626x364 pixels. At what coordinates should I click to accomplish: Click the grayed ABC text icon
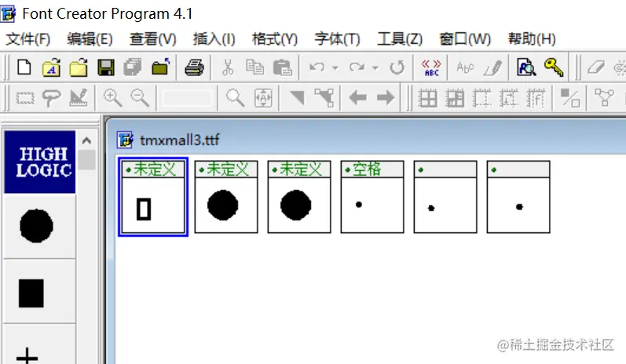tap(465, 67)
